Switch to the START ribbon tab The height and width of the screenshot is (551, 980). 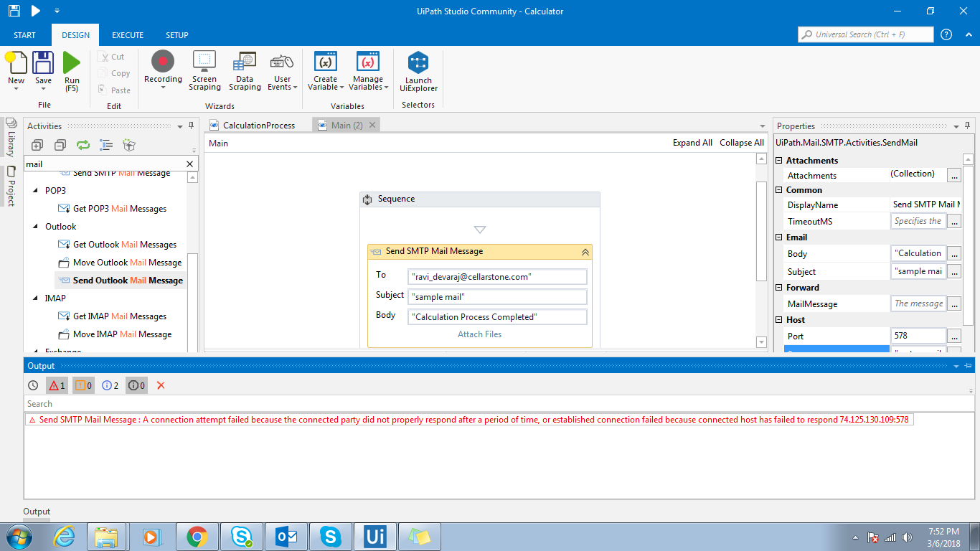[25, 35]
